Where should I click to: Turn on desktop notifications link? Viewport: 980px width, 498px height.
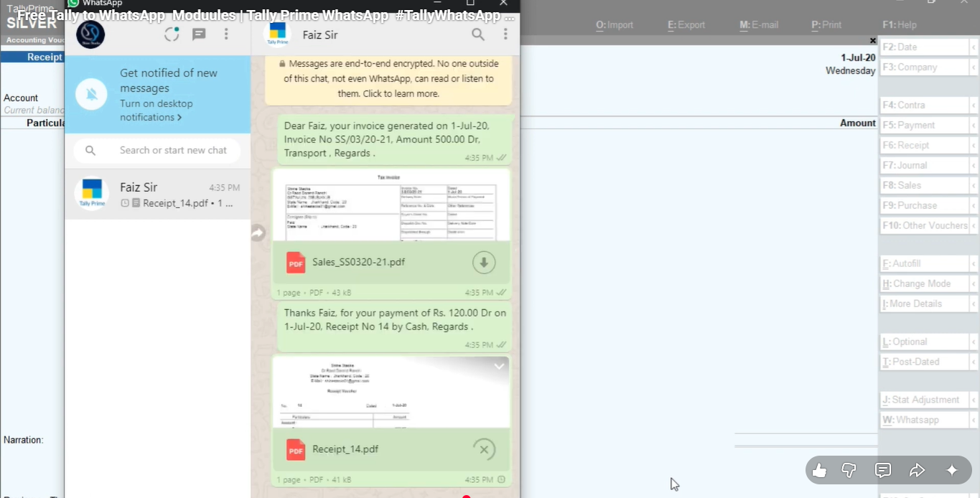tap(150, 118)
